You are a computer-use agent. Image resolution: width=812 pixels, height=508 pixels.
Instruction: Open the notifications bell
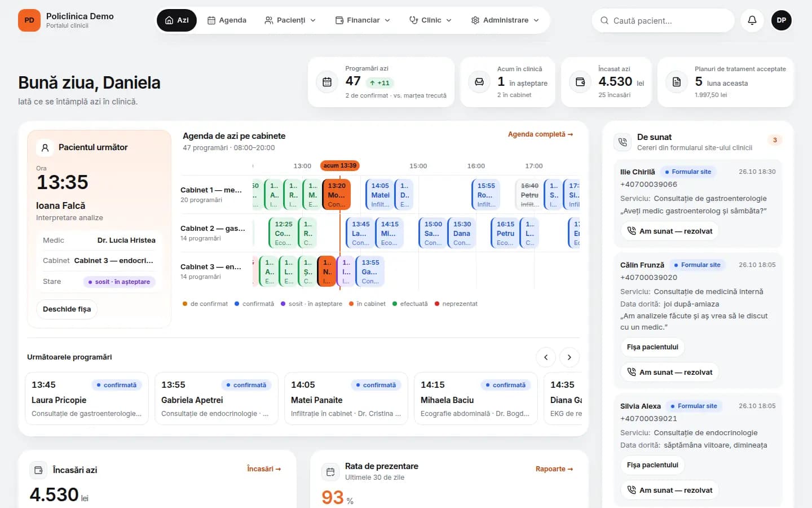click(752, 20)
